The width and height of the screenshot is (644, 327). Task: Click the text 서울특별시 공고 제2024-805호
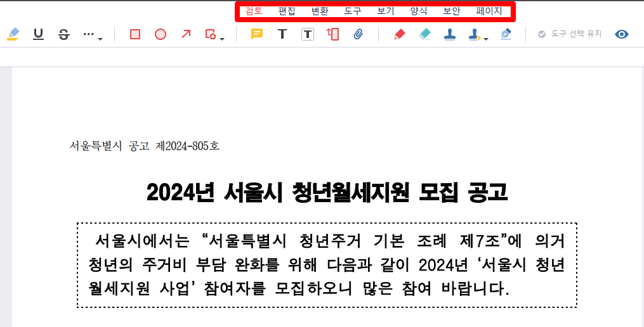pyautogui.click(x=145, y=146)
